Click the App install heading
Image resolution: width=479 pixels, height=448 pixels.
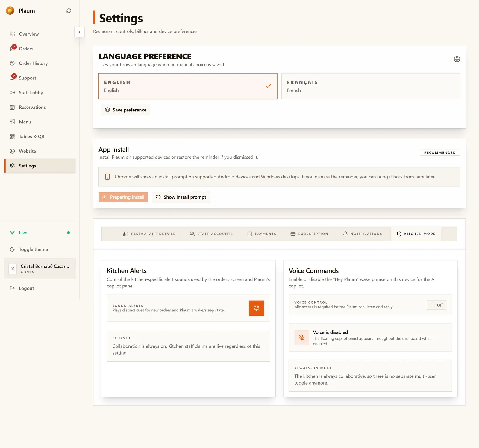[x=113, y=149]
